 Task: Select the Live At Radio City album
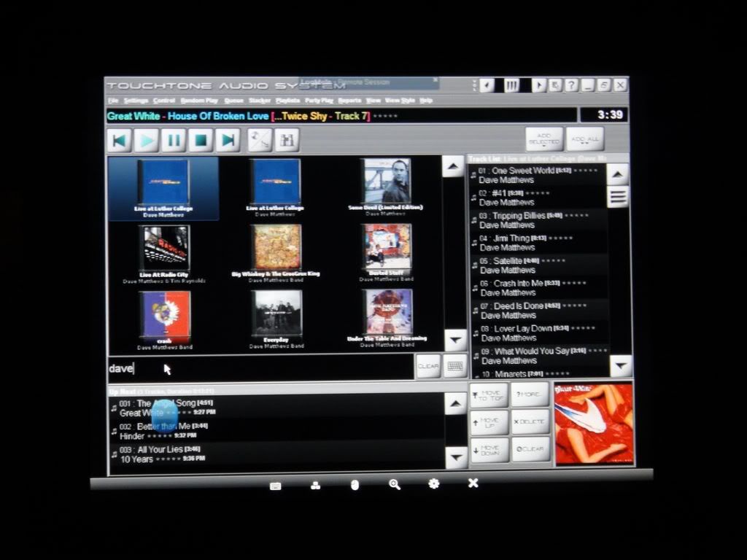(x=164, y=254)
